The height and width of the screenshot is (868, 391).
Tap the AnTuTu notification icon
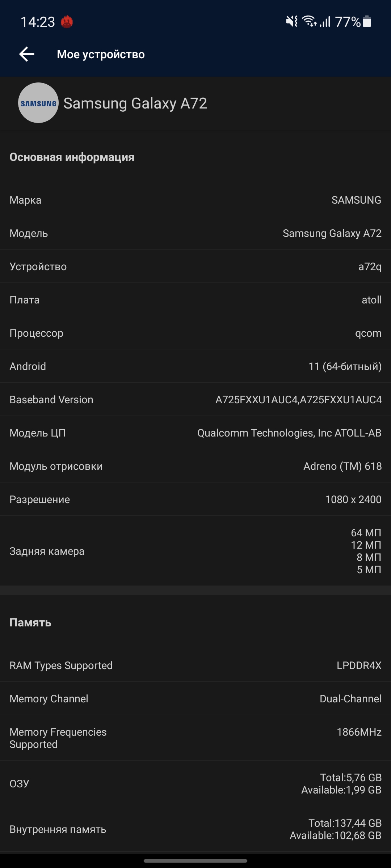67,22
